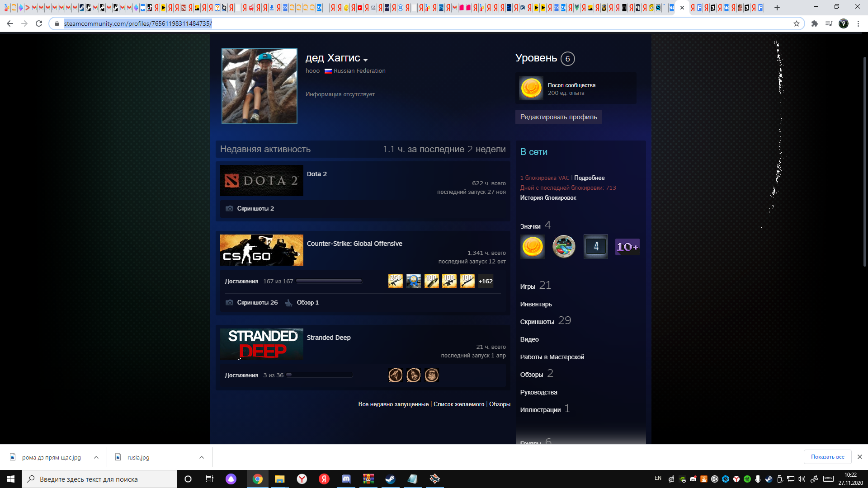Open the Работы в Мастерской sidebar item
Viewport: 868px width, 488px height.
[x=552, y=357]
